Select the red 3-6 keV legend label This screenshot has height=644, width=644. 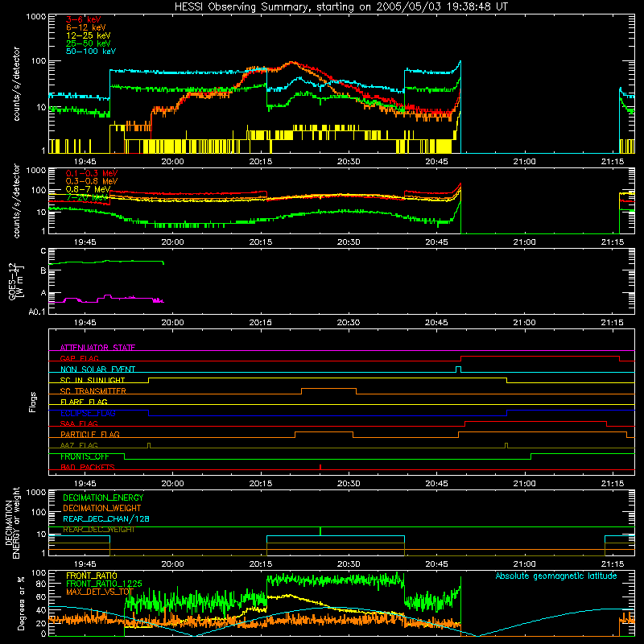tap(84, 19)
